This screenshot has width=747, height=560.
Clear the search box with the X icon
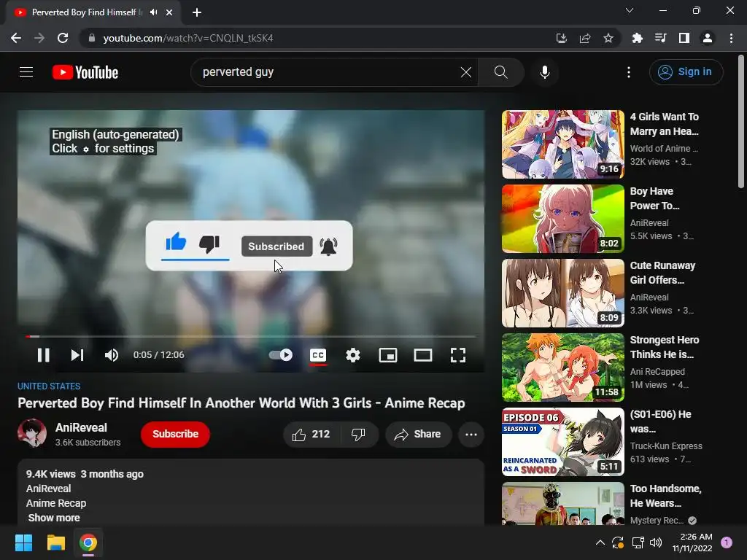[466, 72]
